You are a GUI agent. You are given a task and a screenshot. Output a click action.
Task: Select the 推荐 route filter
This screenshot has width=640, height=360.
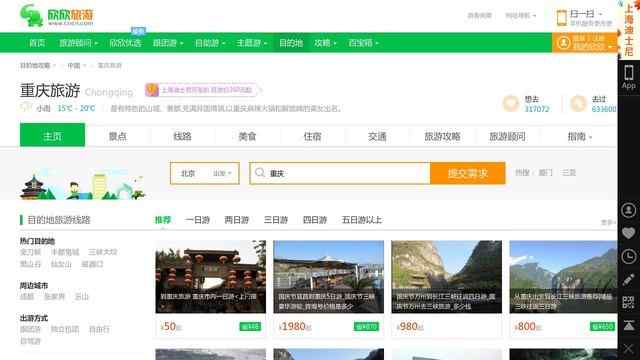[x=162, y=220]
